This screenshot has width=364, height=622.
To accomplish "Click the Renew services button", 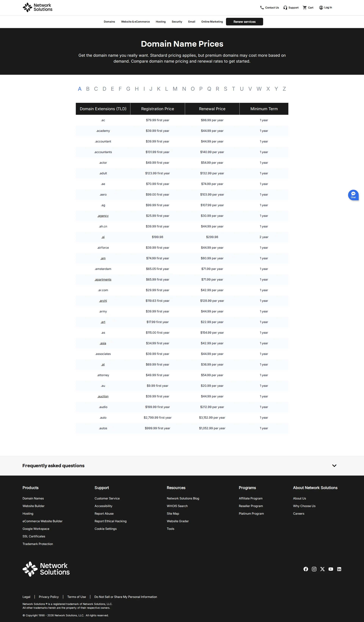I will coord(244,21).
